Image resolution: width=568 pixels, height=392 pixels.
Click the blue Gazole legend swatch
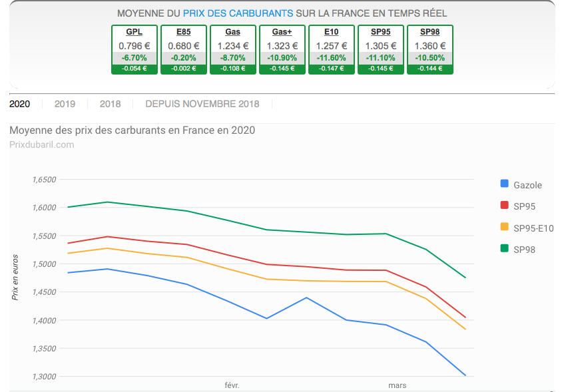pos(504,184)
